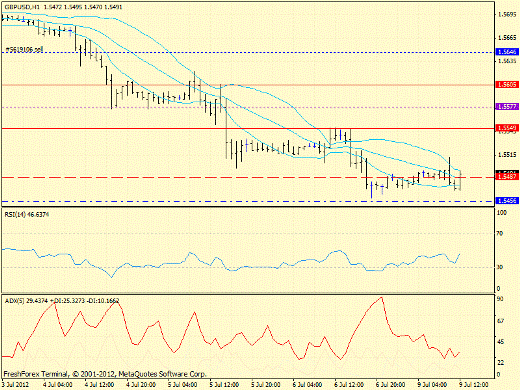
Task: Click the 9 Jul 12:00 time label
Action: (474, 384)
